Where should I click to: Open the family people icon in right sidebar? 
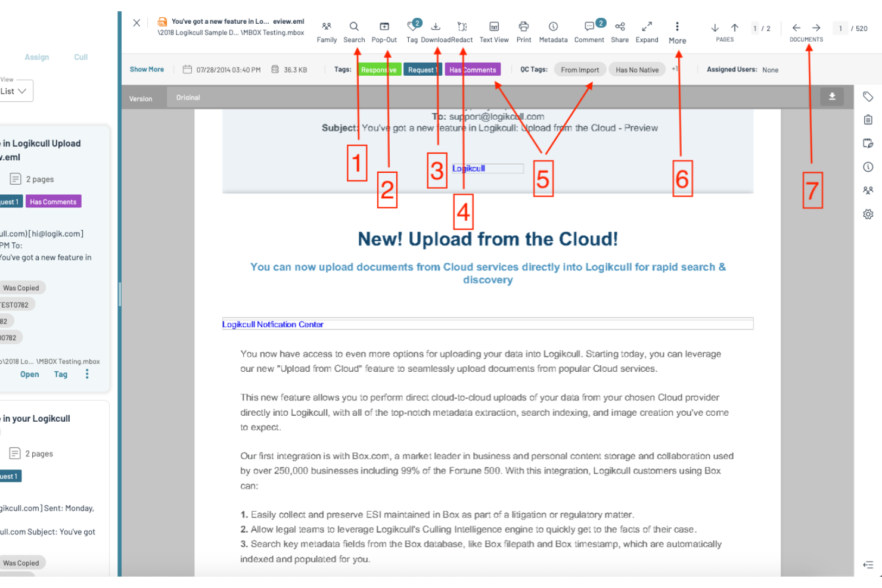(x=868, y=191)
